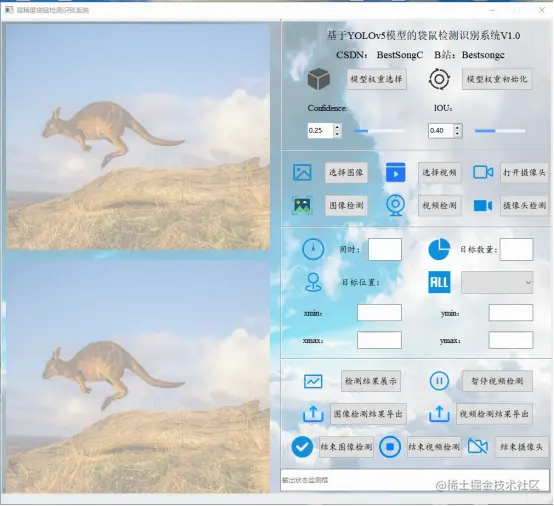Image resolution: width=554 pixels, height=506 pixels.
Task: Click the 模型权重初始化 button
Action: pos(497,79)
